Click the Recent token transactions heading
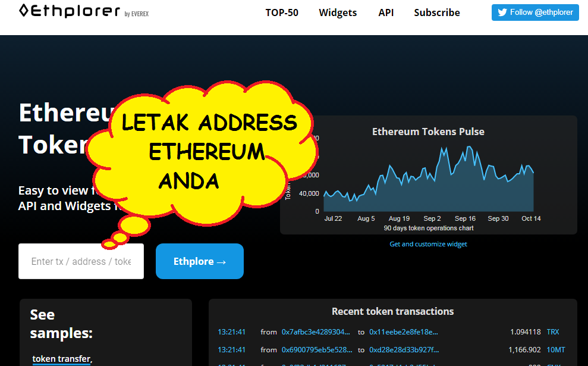Viewport: 588px width, 366px height. (x=392, y=312)
